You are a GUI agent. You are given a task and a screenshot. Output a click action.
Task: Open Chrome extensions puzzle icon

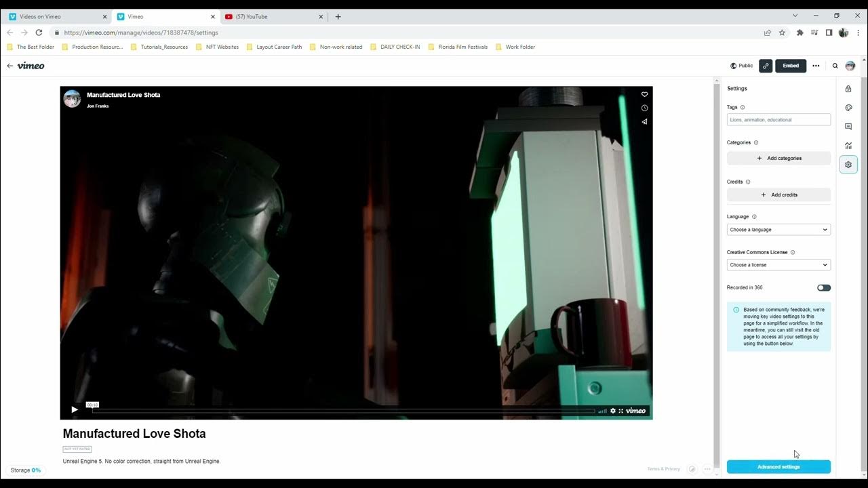800,33
